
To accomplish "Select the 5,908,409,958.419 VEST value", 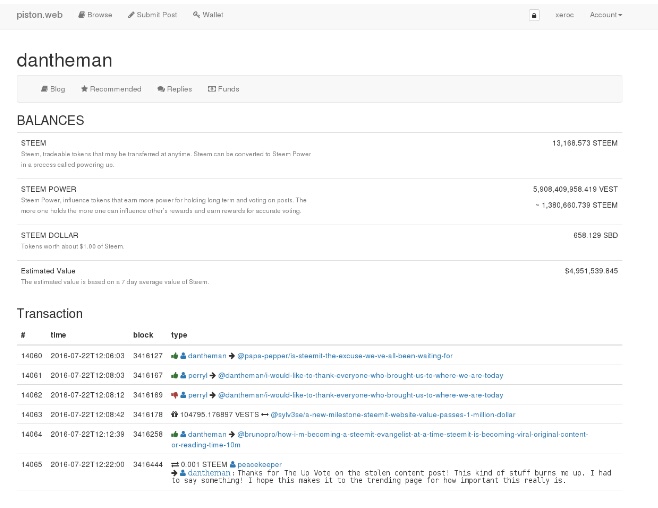I will click(575, 189).
